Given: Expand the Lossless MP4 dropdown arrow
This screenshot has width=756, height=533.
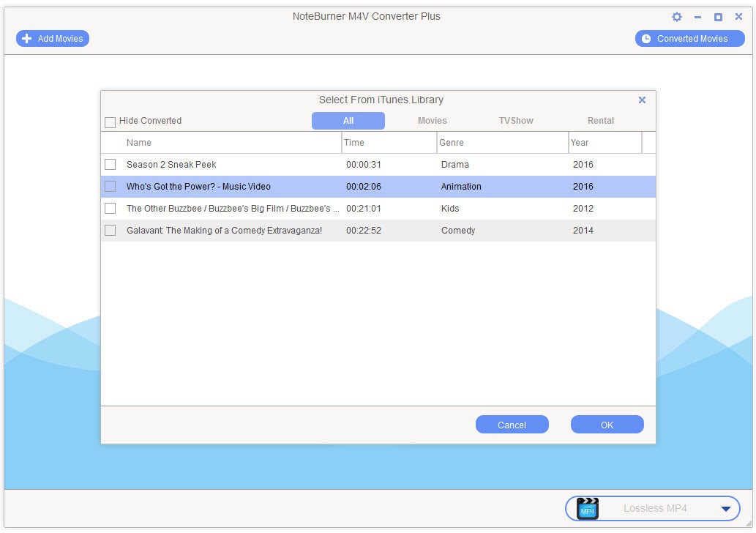Looking at the screenshot, I should 725,509.
